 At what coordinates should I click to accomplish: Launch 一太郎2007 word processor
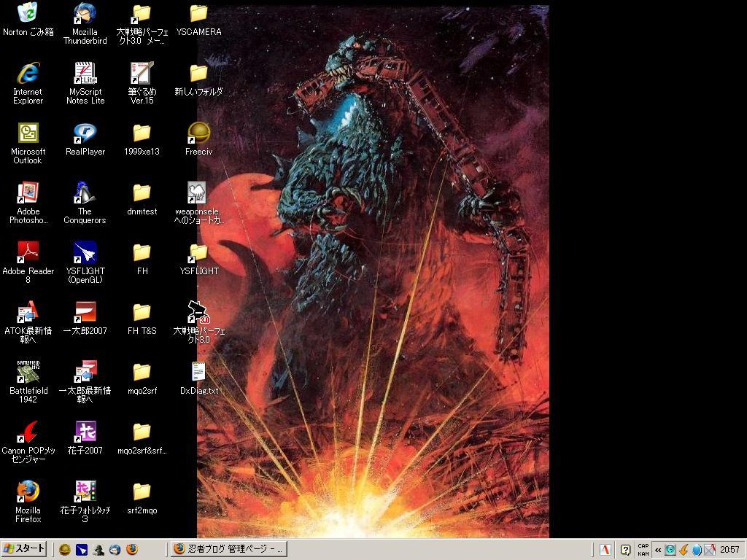pyautogui.click(x=85, y=319)
